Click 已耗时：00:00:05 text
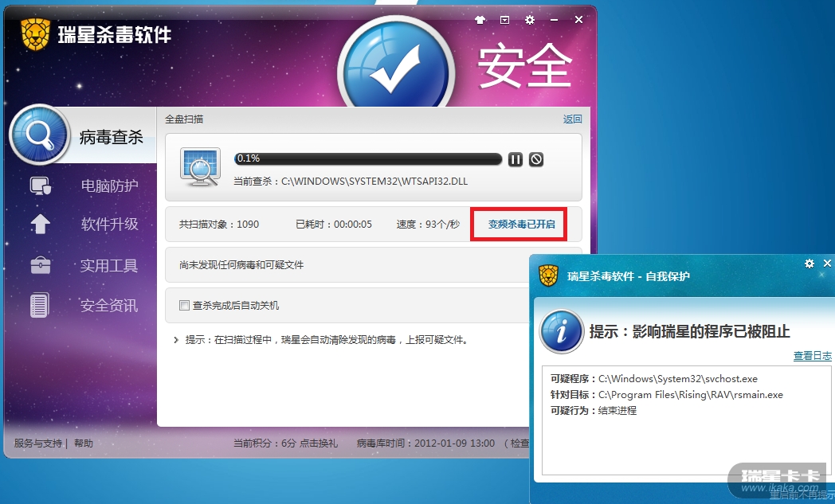The height and width of the screenshot is (504, 835). click(333, 224)
